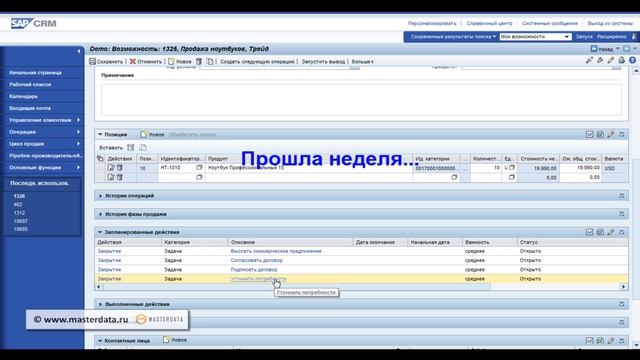The height and width of the screenshot is (360, 640).
Task: Open recent item 1326 in the sidebar
Action: pos(19,196)
